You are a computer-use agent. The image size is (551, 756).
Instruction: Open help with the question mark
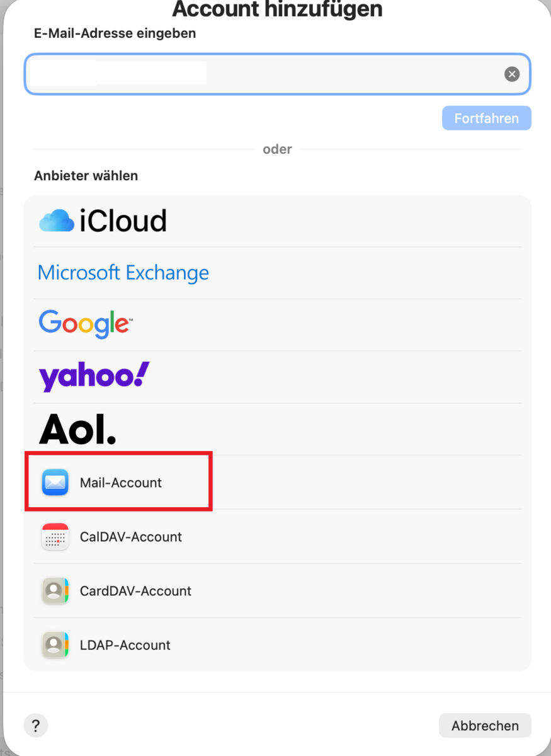click(x=36, y=725)
